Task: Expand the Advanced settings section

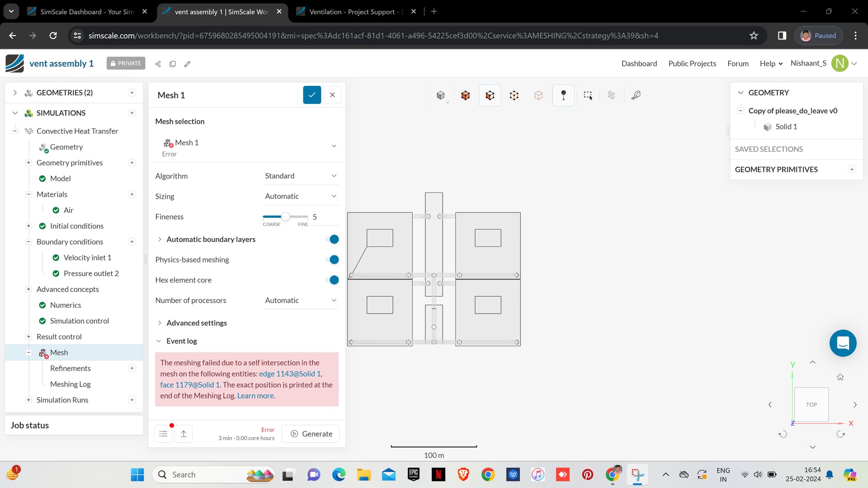Action: 196,323
